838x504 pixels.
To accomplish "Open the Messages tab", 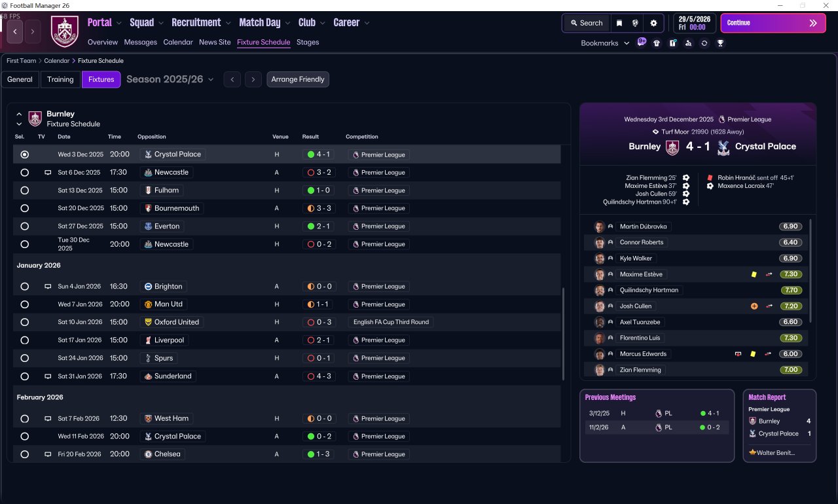I will 141,42.
